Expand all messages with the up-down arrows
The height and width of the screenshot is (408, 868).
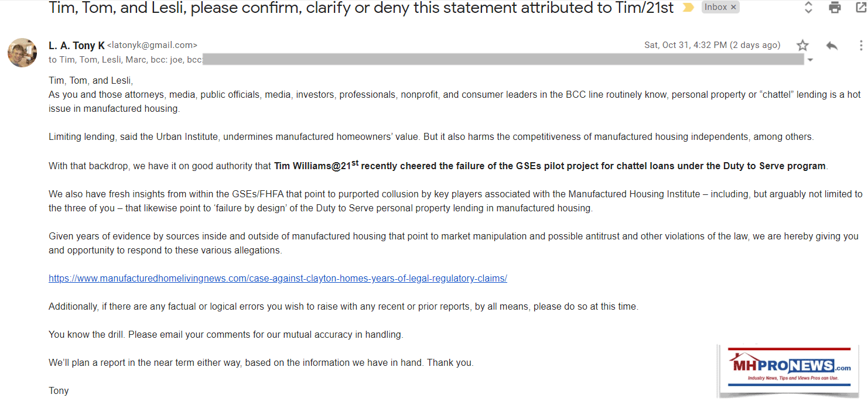[808, 8]
